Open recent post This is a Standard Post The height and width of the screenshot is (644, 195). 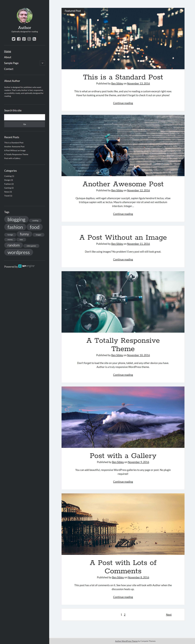14,143
